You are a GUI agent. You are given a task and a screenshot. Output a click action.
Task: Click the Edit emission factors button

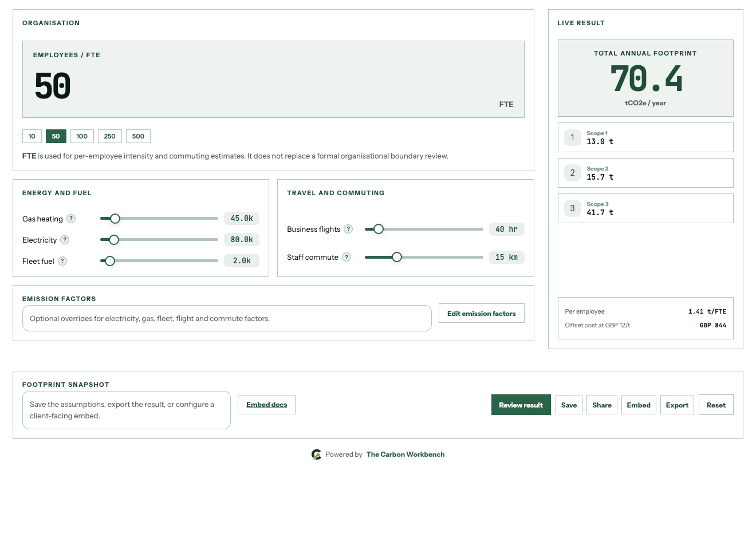[482, 313]
